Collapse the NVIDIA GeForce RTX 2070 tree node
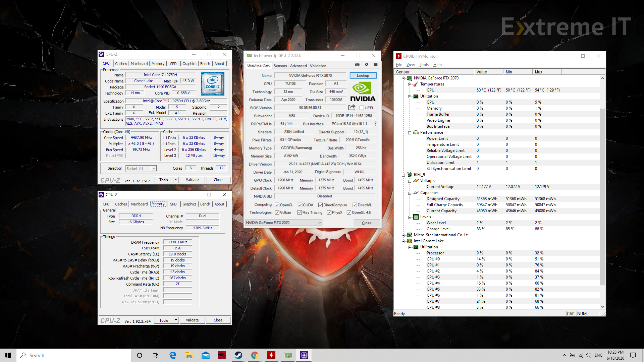644x362 pixels. pyautogui.click(x=404, y=78)
